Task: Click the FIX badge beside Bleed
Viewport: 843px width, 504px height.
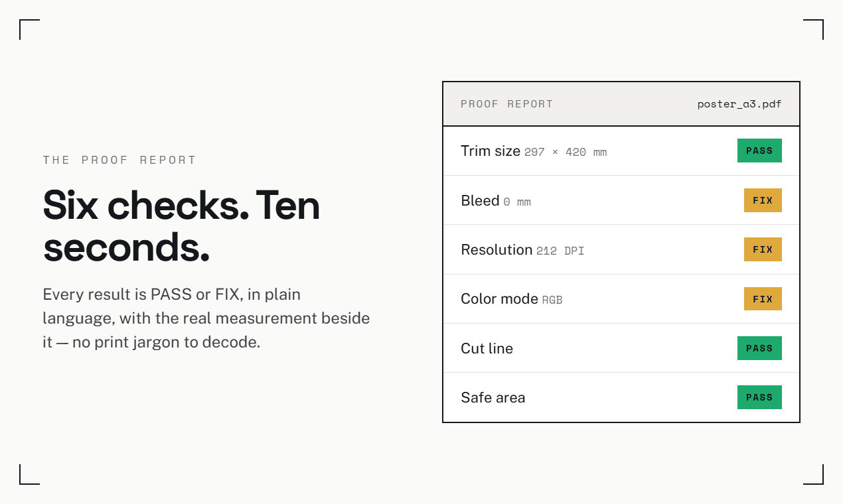Action: tap(763, 200)
